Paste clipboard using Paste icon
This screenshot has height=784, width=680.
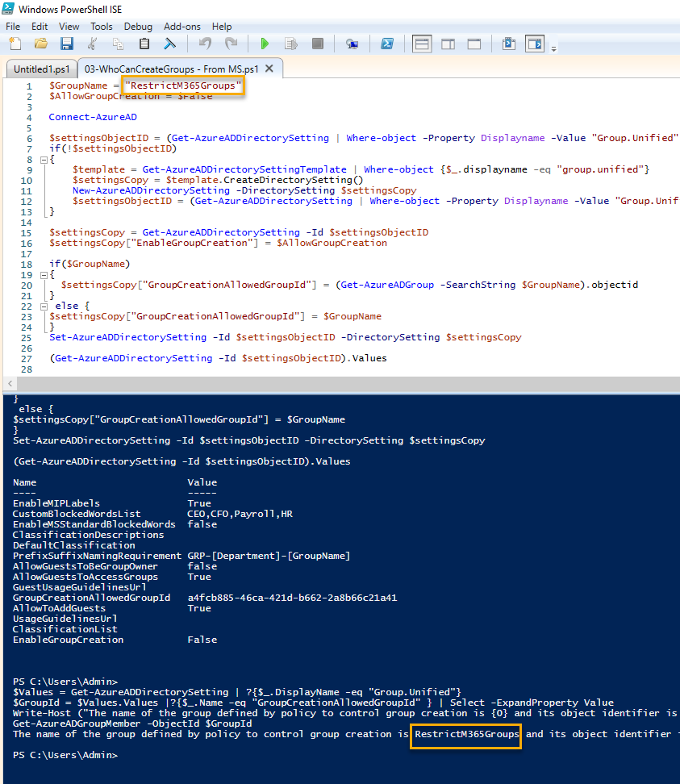pos(144,44)
